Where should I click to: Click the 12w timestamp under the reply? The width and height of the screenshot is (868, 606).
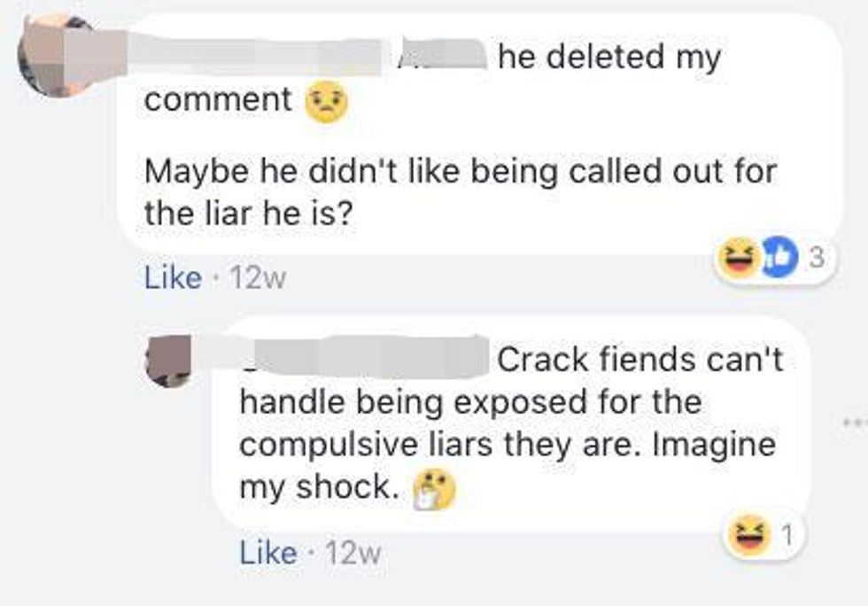click(x=353, y=555)
